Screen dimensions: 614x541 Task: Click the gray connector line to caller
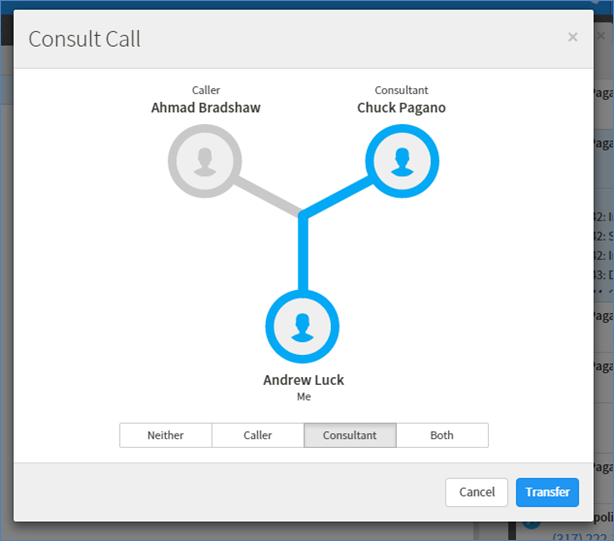coord(268,196)
